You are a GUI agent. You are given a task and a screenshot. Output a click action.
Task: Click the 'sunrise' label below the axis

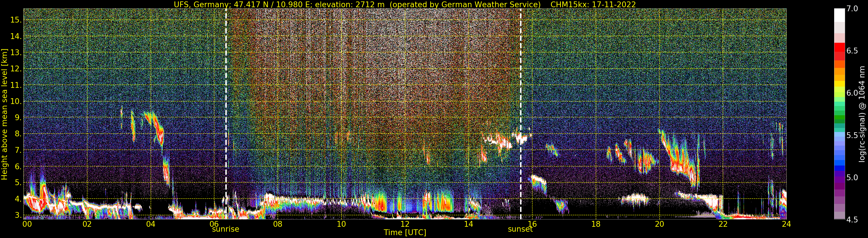(x=225, y=229)
